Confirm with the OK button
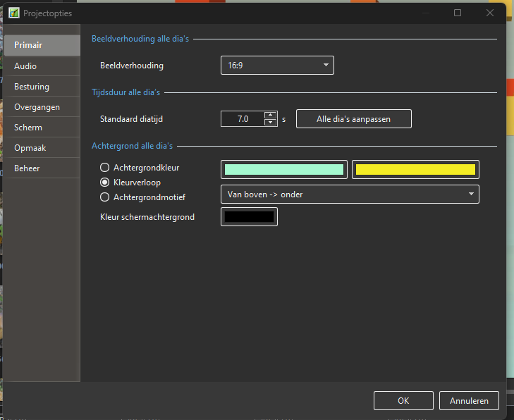 [403, 401]
